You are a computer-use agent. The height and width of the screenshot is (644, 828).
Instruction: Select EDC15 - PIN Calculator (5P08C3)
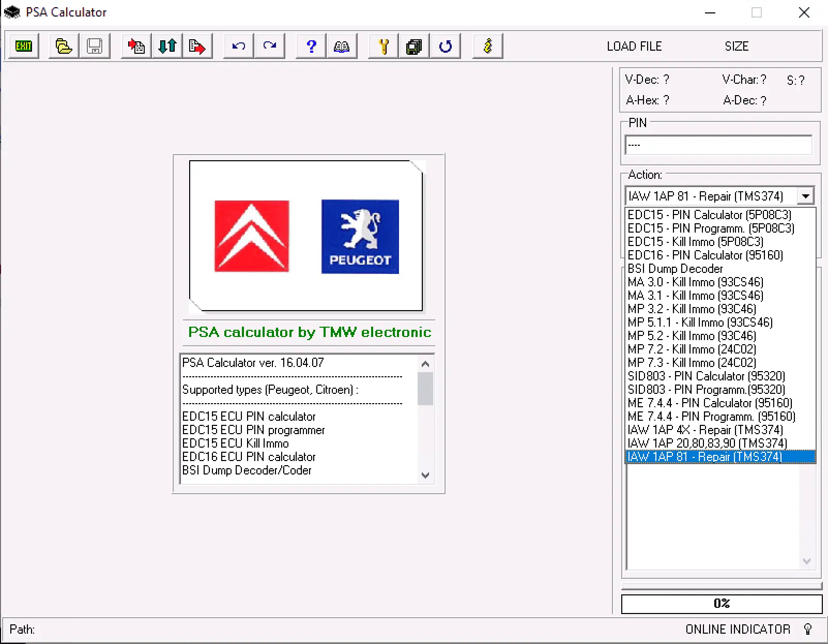[720, 214]
